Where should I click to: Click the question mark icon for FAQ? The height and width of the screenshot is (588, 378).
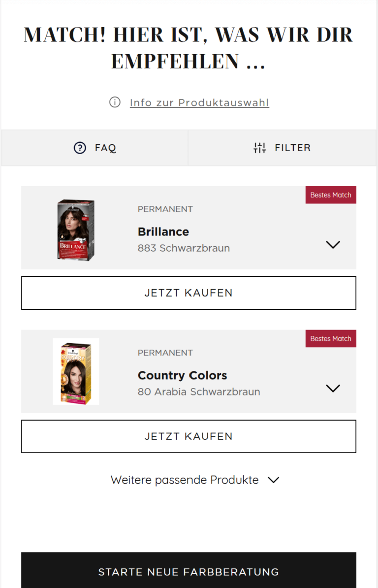(x=80, y=148)
